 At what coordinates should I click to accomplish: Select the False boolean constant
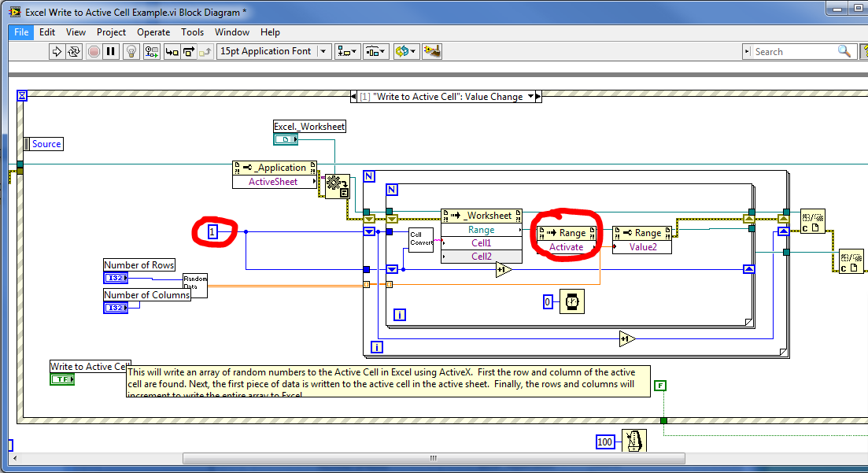click(x=660, y=386)
